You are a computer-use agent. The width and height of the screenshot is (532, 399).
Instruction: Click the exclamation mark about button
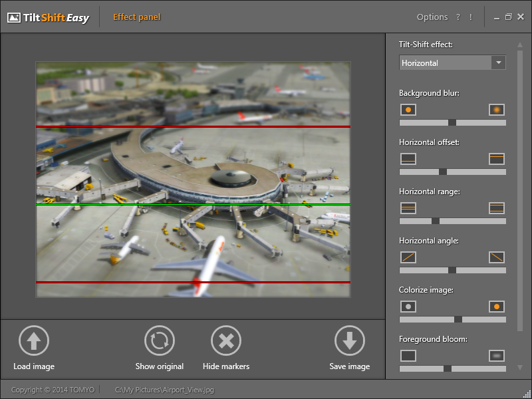point(471,17)
